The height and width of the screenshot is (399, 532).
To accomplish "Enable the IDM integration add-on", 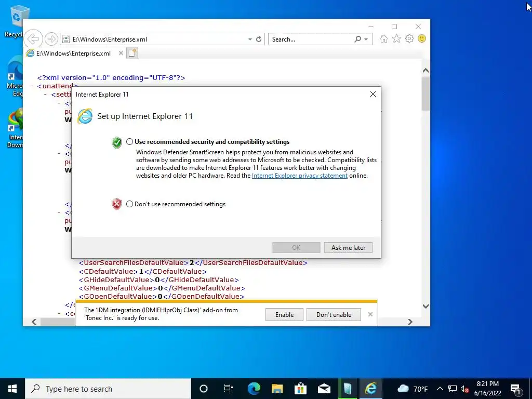I will (x=284, y=314).
